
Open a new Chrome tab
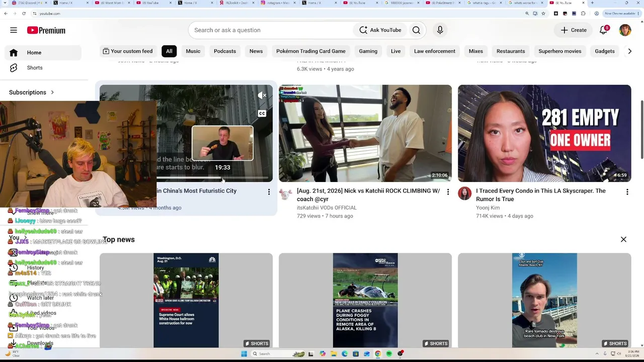coord(592,3)
